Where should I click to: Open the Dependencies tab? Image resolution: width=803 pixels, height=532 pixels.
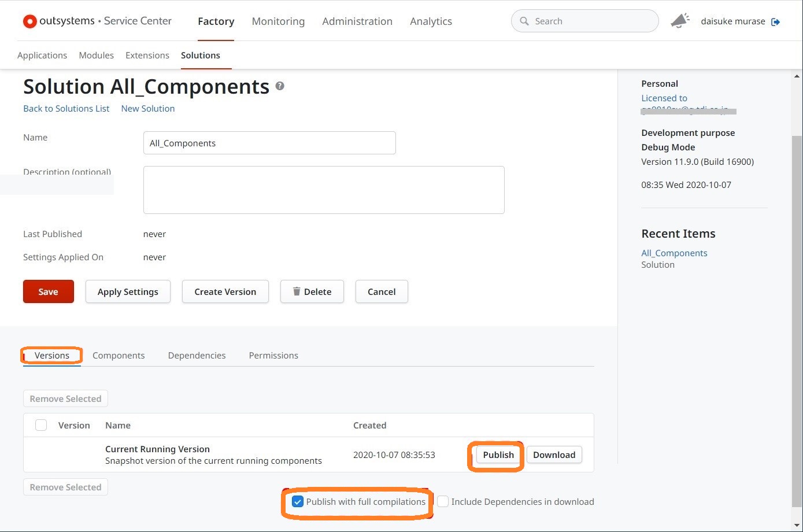[197, 356]
